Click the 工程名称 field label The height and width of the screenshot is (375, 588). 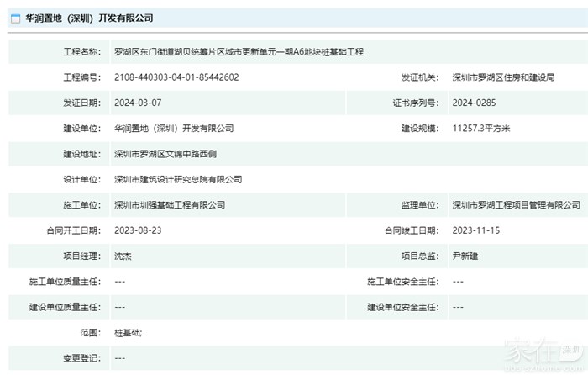coord(82,52)
